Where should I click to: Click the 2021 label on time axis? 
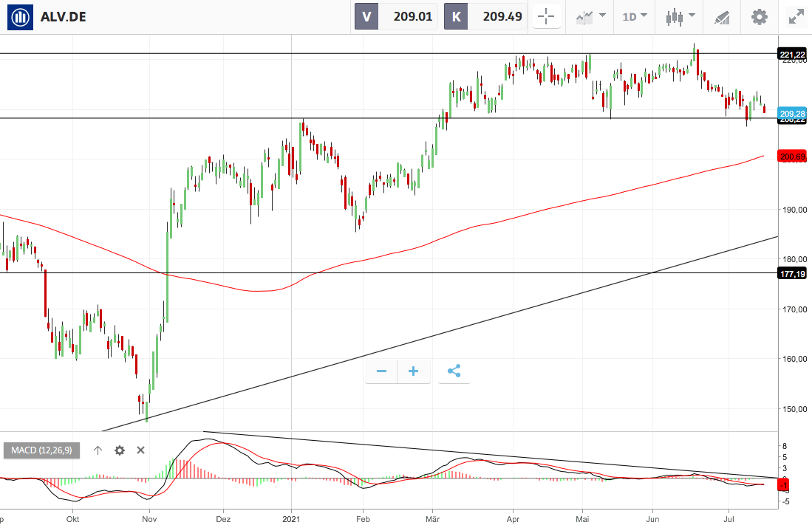[x=292, y=519]
